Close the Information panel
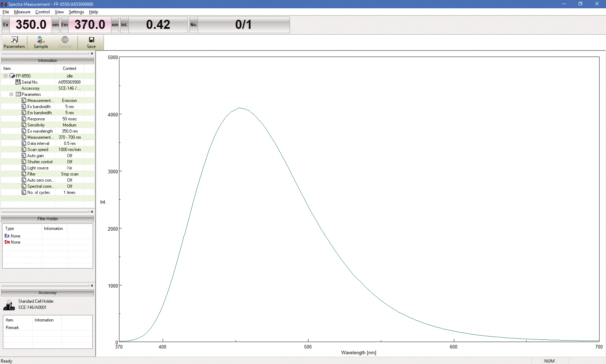The width and height of the screenshot is (606, 364). point(92,54)
